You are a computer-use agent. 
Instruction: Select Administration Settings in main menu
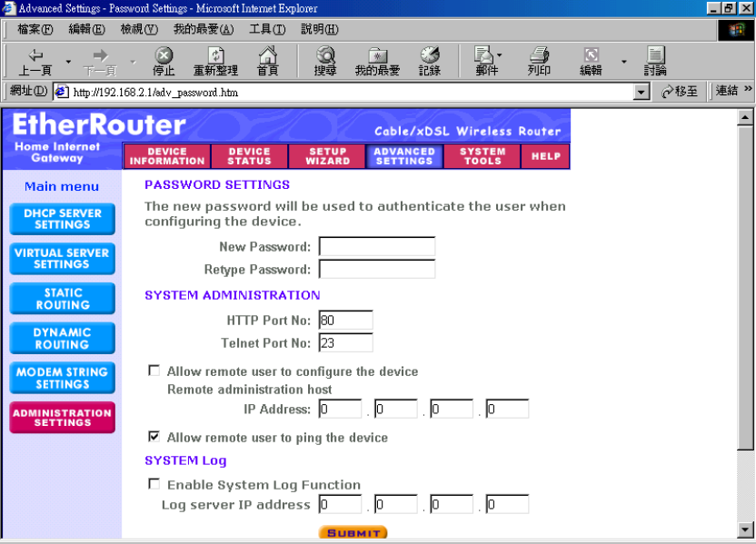(x=62, y=417)
